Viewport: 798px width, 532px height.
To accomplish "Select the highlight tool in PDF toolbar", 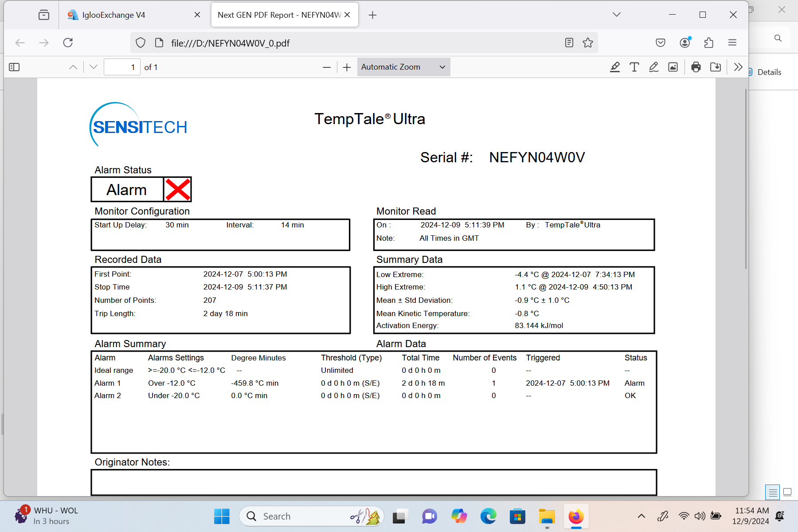I will point(615,67).
